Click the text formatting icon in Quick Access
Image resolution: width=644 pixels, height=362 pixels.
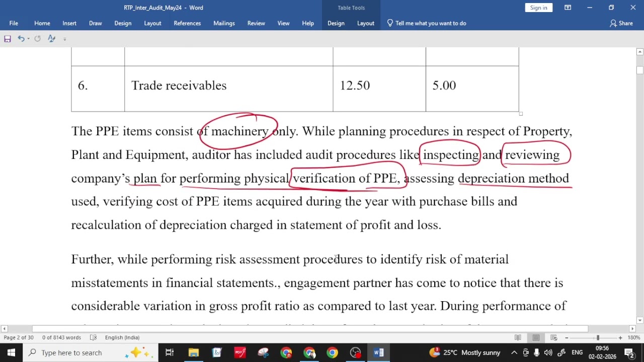click(51, 39)
